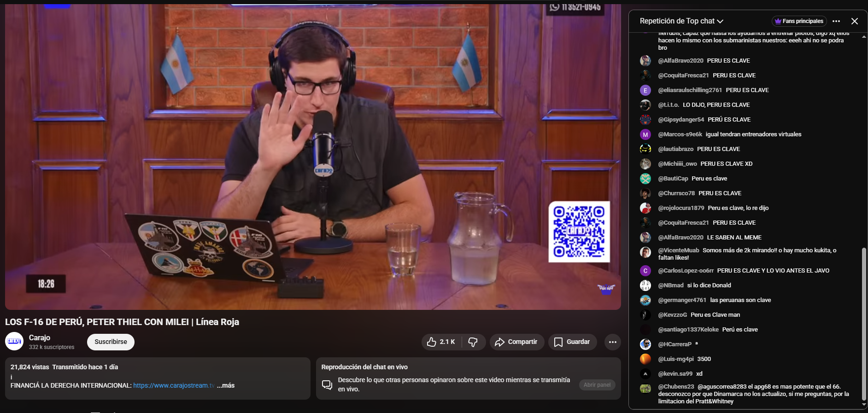Image resolution: width=868 pixels, height=413 pixels.
Task: Select @BautiCap username in chat
Action: 673,179
